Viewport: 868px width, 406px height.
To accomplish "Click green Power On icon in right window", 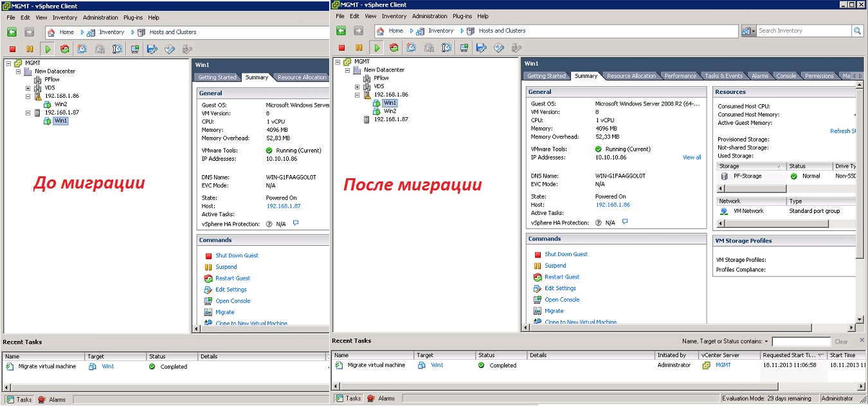I will (x=377, y=48).
